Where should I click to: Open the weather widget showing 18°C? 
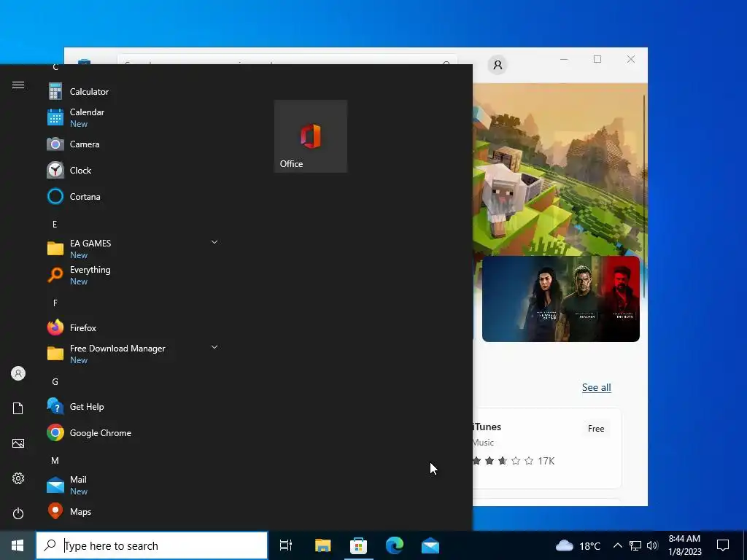[x=578, y=545]
